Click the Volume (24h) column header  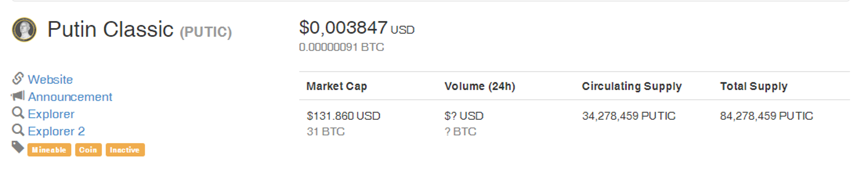[x=480, y=86]
